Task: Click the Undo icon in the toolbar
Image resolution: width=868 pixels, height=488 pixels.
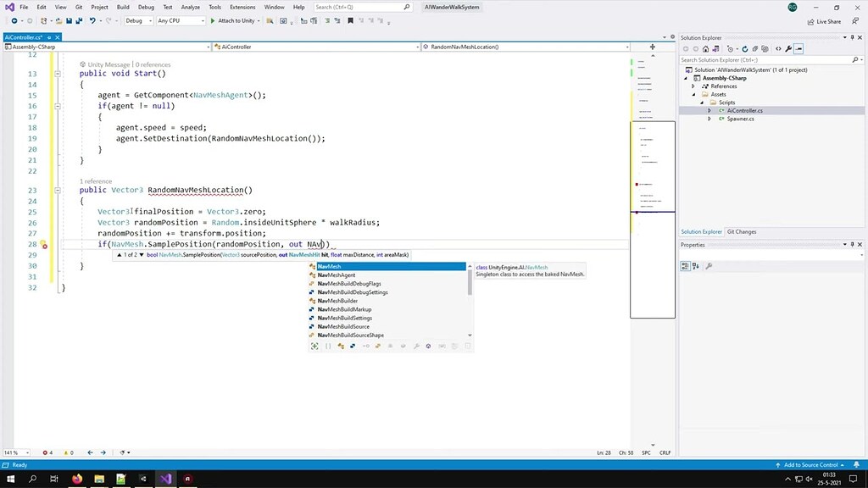Action: pos(92,21)
